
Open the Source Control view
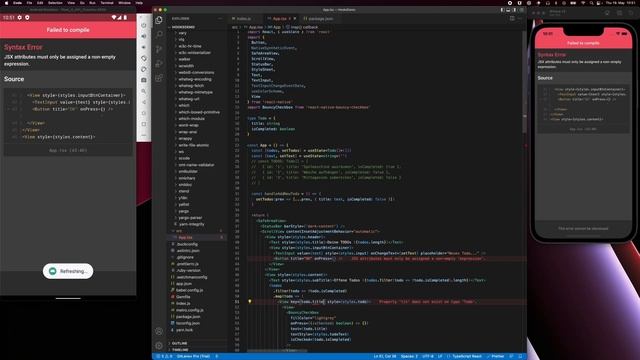(159, 49)
